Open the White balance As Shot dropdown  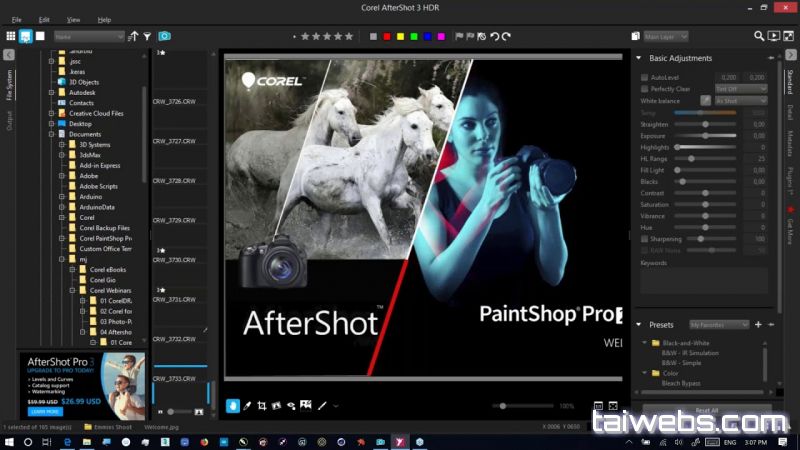coord(739,101)
